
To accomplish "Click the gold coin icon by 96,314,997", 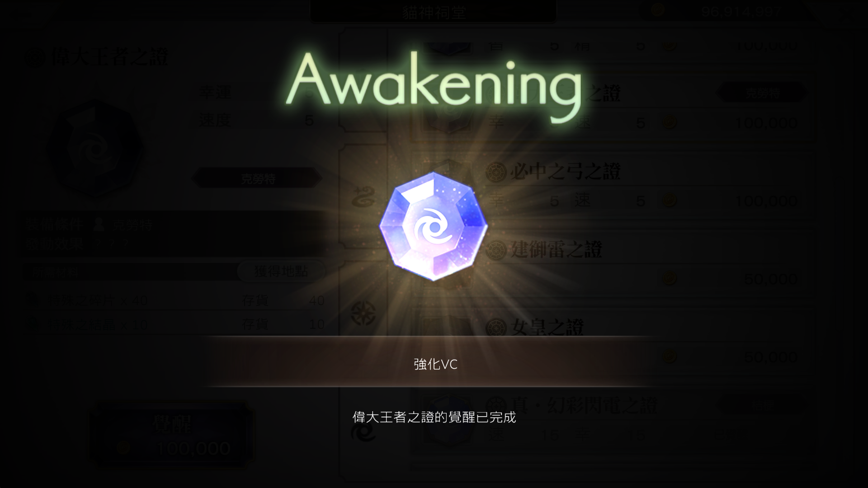I will point(657,10).
